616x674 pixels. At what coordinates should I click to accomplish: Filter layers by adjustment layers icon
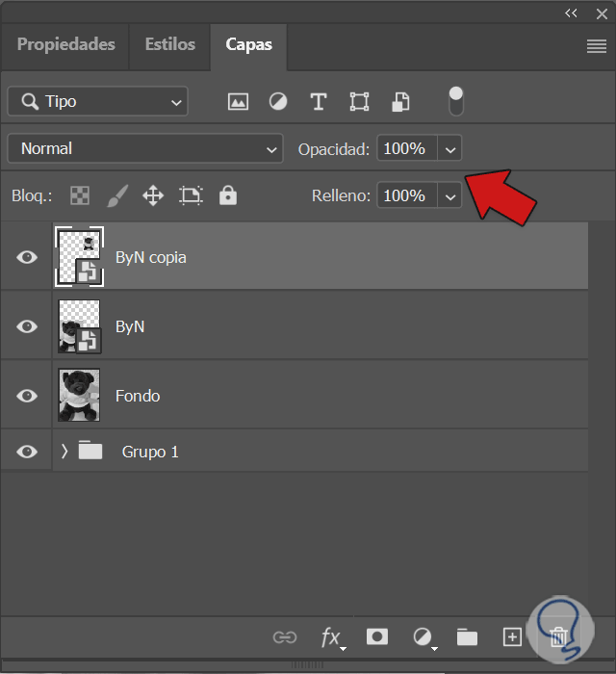[278, 102]
